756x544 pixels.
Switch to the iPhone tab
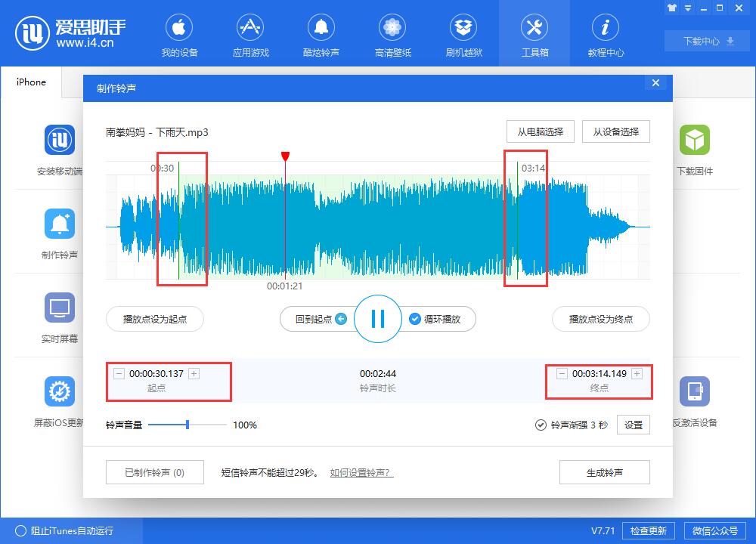(x=30, y=82)
